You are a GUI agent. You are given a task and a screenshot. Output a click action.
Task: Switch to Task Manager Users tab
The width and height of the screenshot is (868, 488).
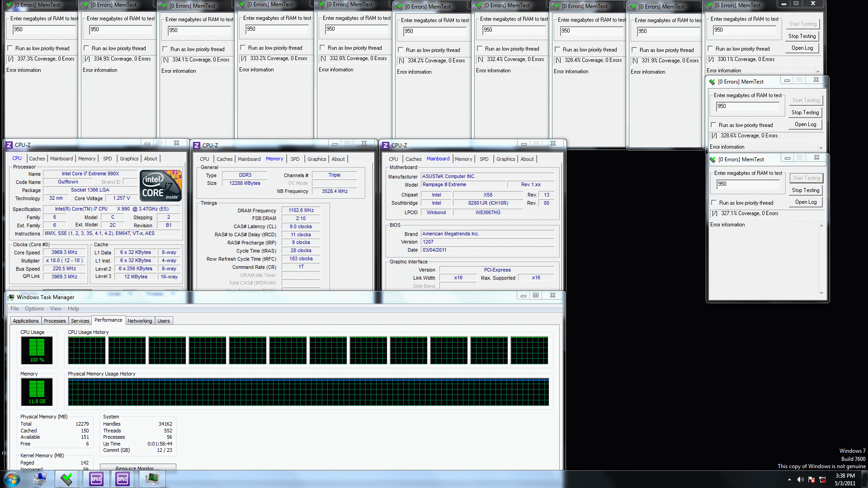164,321
